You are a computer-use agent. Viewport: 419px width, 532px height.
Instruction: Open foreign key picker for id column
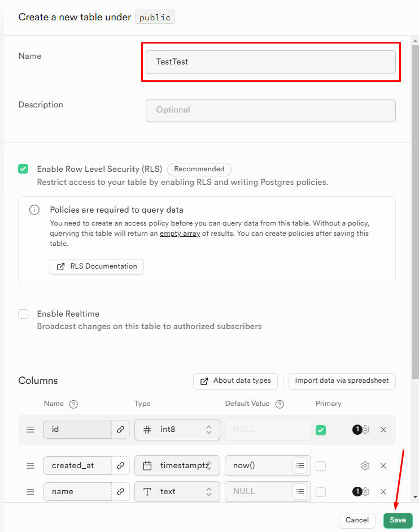120,429
